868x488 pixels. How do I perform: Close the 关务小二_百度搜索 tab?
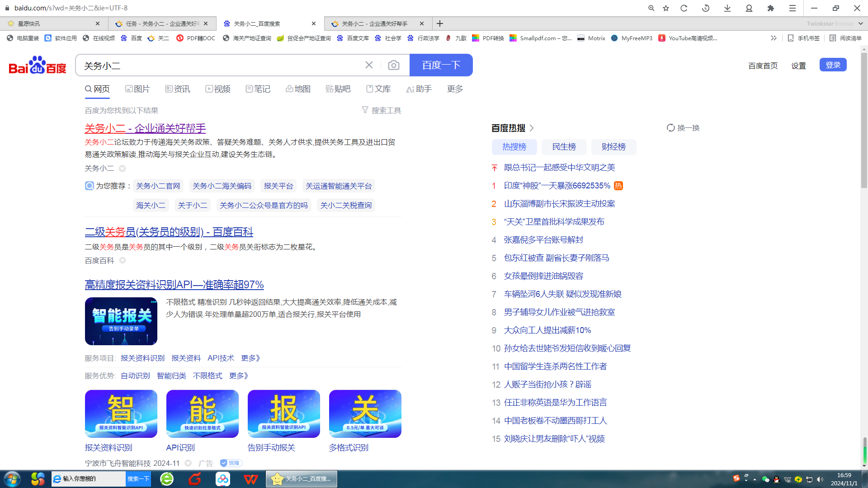pyautogui.click(x=314, y=23)
